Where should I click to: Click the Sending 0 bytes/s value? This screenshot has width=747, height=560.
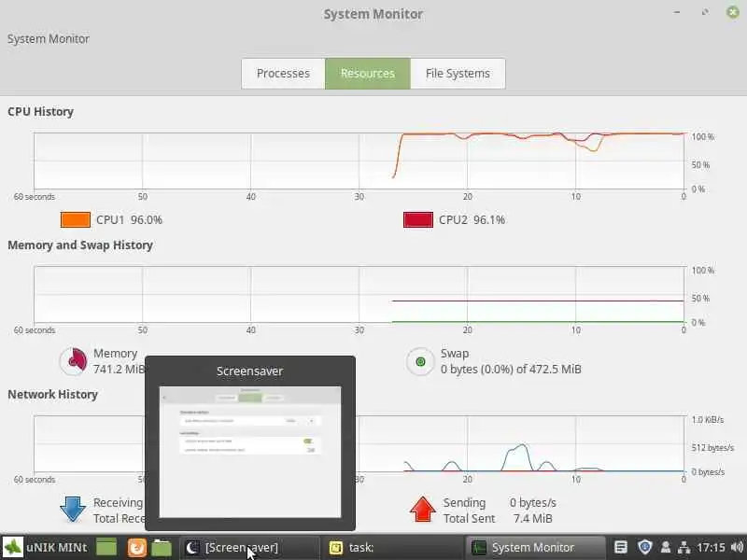tap(532, 502)
